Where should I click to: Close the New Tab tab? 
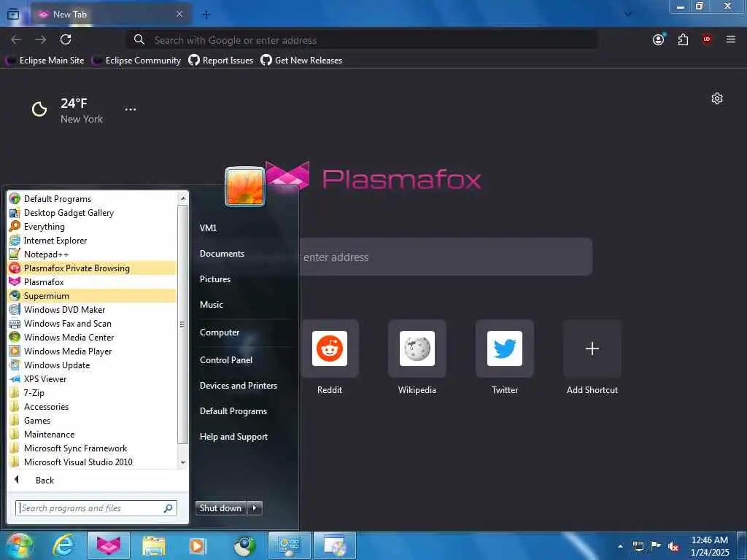(x=179, y=15)
